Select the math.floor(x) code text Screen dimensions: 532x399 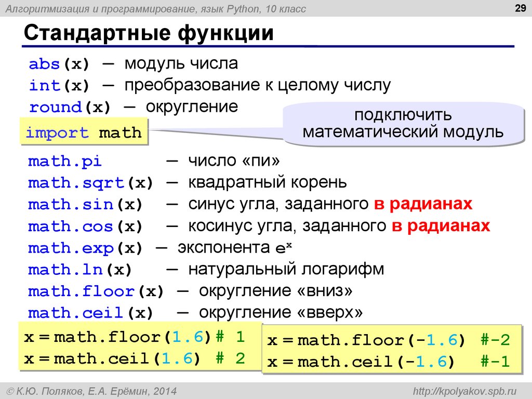pyautogui.click(x=96, y=292)
